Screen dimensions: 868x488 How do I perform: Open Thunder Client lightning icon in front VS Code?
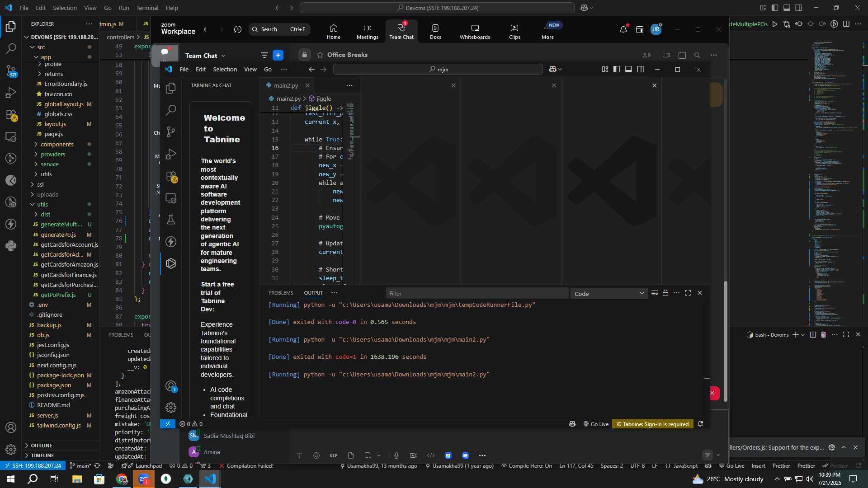(171, 242)
